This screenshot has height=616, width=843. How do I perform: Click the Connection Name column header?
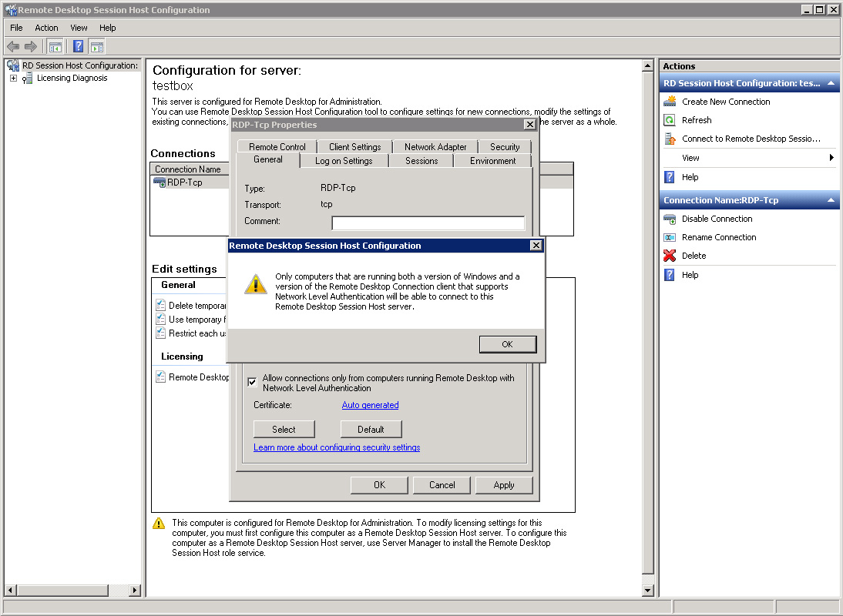point(190,169)
